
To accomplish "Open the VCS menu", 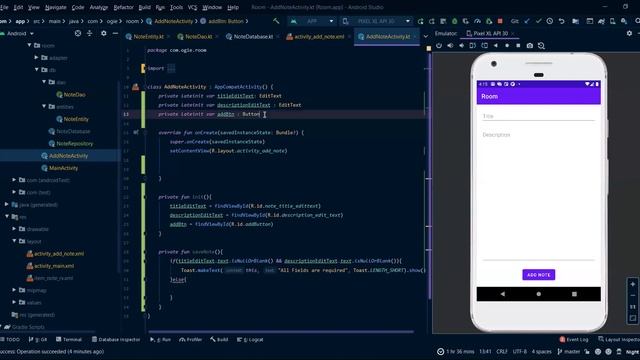I will click(x=192, y=7).
